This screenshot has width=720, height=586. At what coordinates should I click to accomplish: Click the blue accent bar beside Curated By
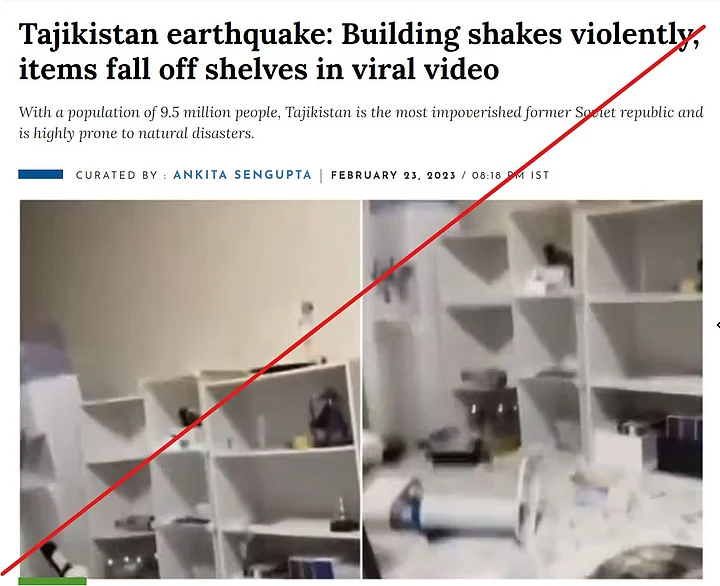(41, 175)
